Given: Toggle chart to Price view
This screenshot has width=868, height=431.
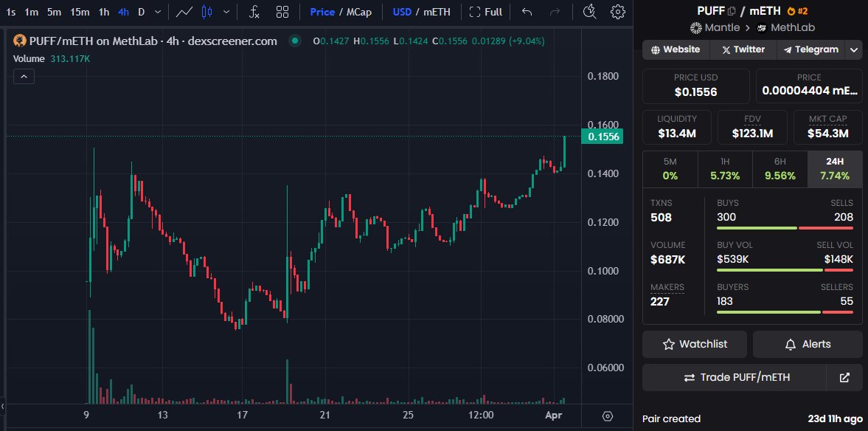Looking at the screenshot, I should point(322,12).
